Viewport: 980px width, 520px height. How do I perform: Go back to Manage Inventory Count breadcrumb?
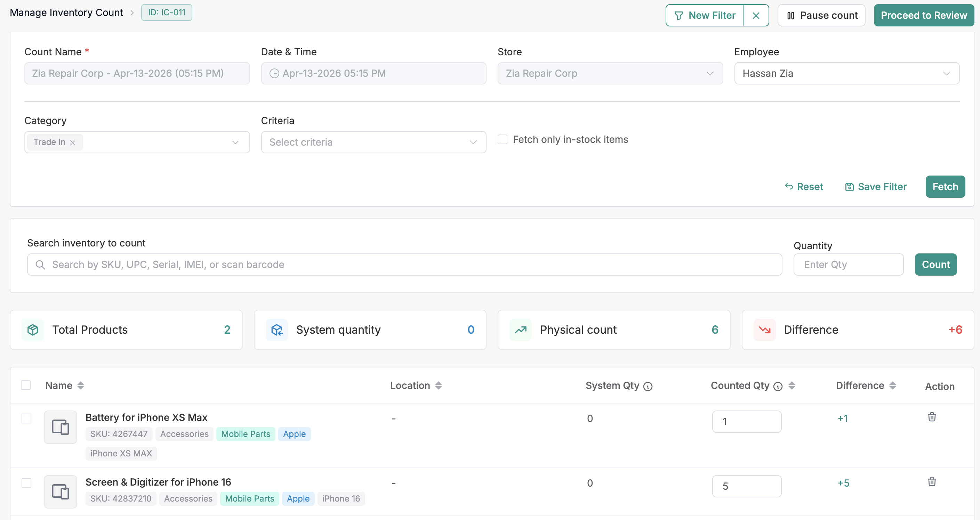pos(66,13)
